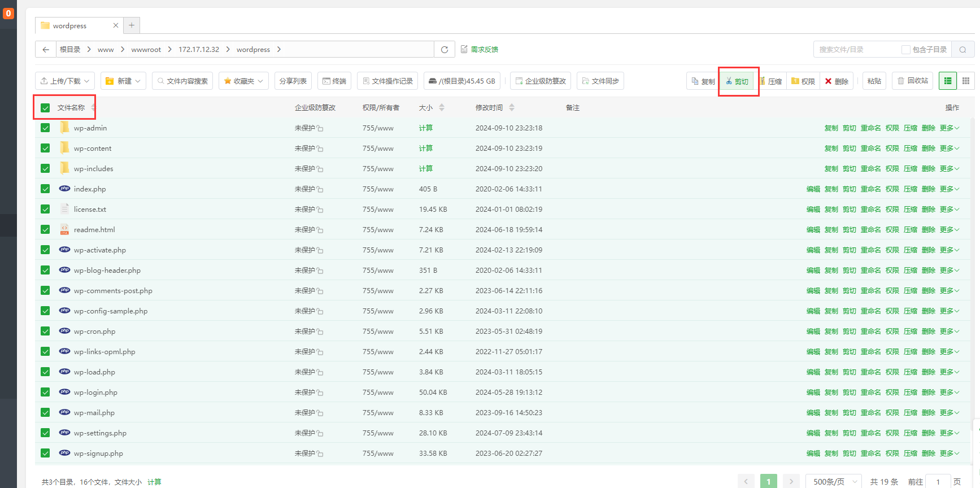The width and height of the screenshot is (980, 488).
Task: Uncheck the index.php file checkbox
Action: point(45,189)
